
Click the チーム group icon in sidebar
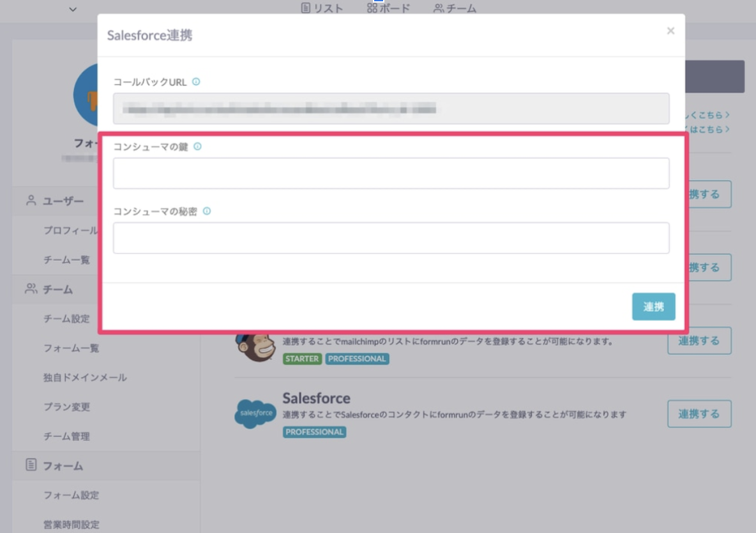pyautogui.click(x=30, y=290)
